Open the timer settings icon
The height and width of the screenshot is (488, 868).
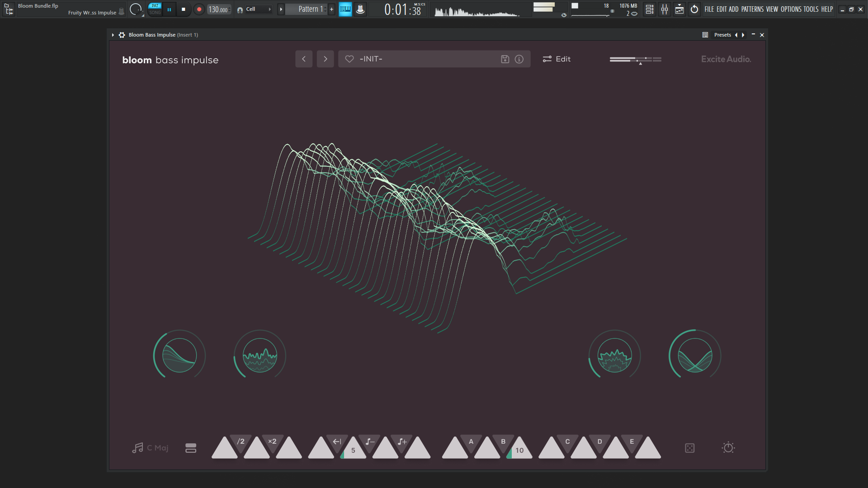coord(728,448)
